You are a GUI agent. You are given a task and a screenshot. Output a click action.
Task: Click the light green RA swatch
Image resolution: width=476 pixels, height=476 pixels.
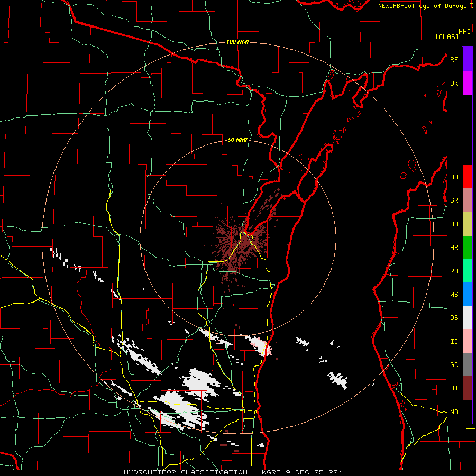(x=467, y=271)
